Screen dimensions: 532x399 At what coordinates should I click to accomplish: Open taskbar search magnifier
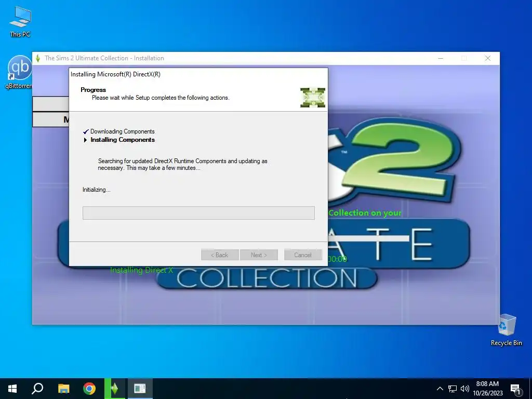pos(37,389)
